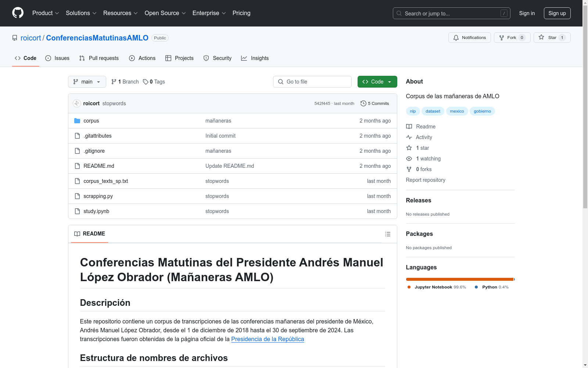Click the Sign in link
This screenshot has height=368, width=588.
[527, 13]
